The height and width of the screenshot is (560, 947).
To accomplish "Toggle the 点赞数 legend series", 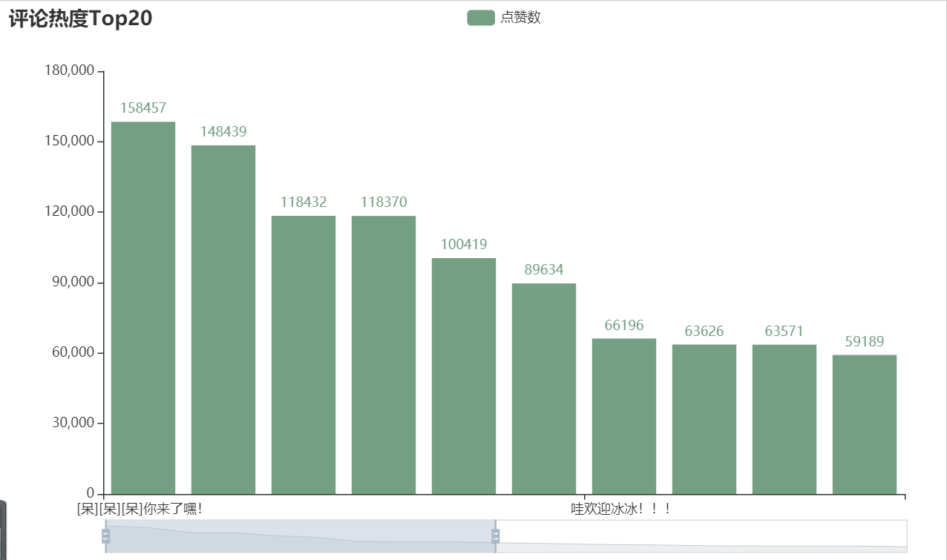I will coord(504,18).
